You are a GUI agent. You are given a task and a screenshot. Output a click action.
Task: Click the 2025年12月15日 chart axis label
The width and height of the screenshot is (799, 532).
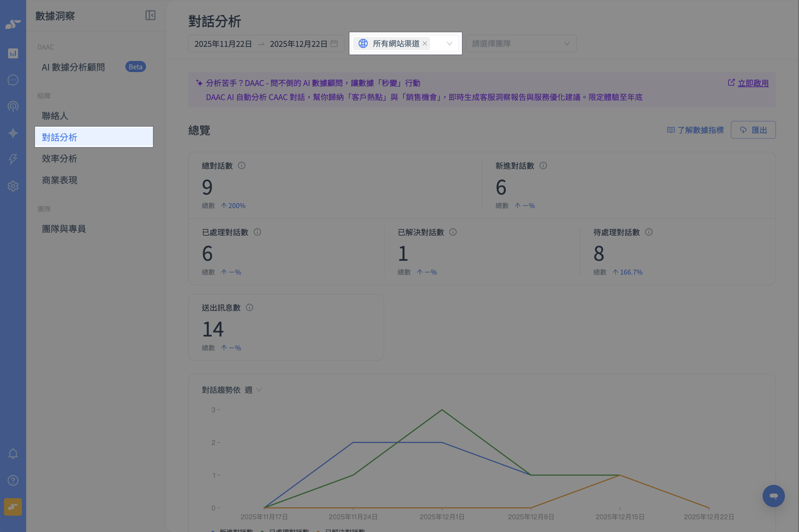[x=620, y=517]
